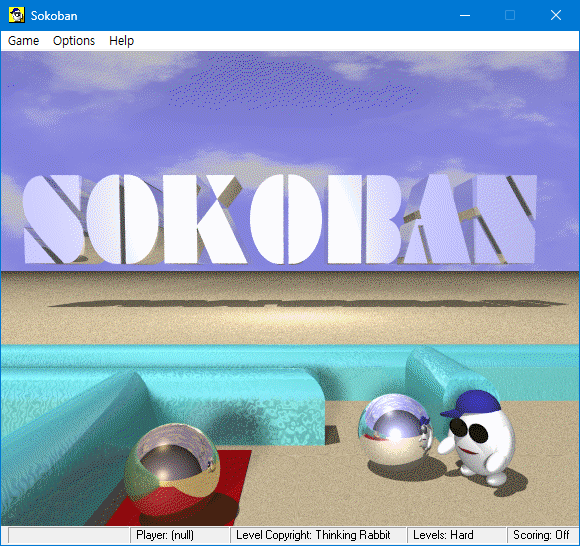Viewport: 580px width, 546px height.
Task: Minimize the Sokoban window
Action: (465, 16)
